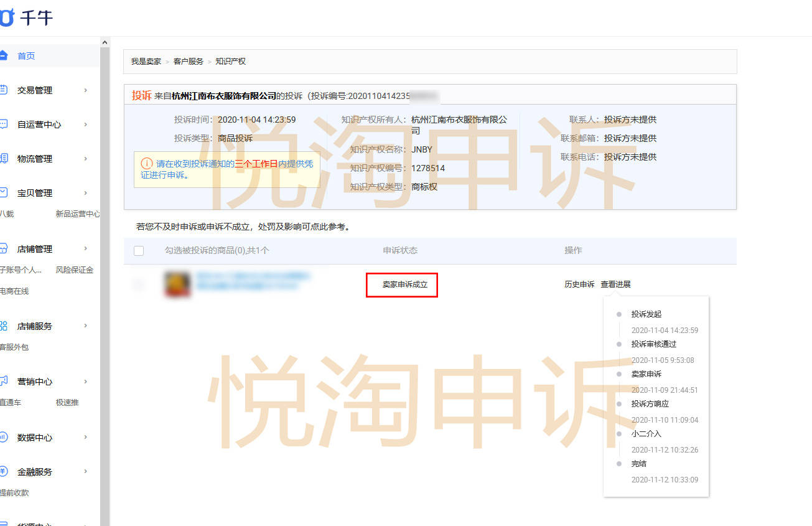Expand the 交易管理 submenu arrow
The height and width of the screenshot is (526, 812).
85,90
